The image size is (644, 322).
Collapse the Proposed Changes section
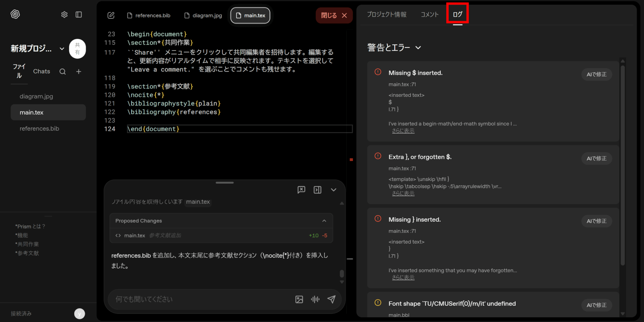click(324, 221)
